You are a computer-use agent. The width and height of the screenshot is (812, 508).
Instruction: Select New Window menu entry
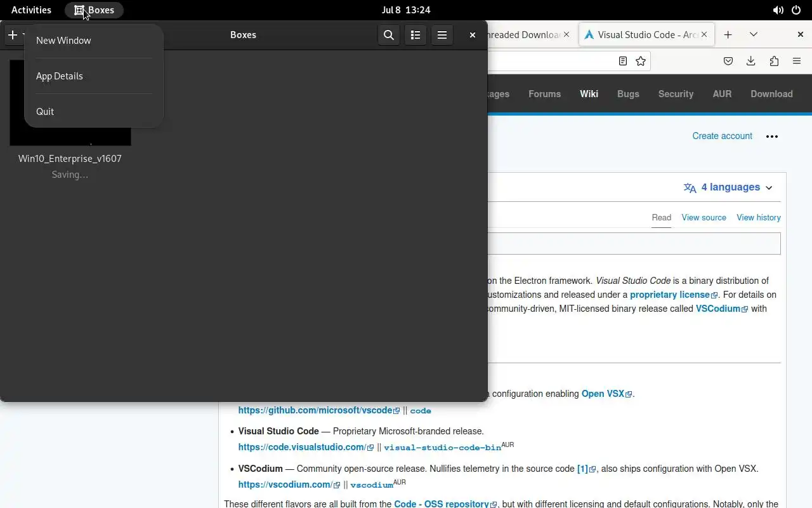[93, 40]
